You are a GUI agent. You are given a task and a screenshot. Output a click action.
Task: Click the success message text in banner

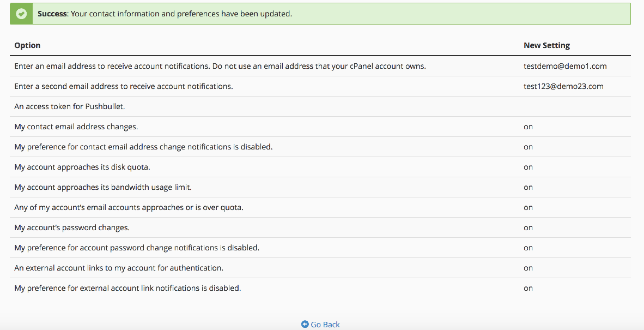(x=165, y=14)
